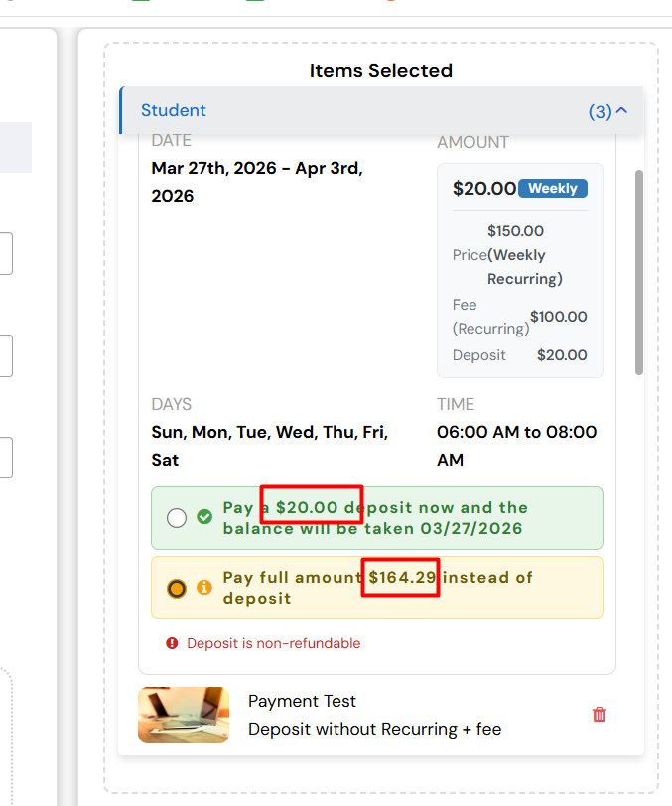Image resolution: width=672 pixels, height=806 pixels.
Task: Select the pay full amount radio button
Action: 177,588
